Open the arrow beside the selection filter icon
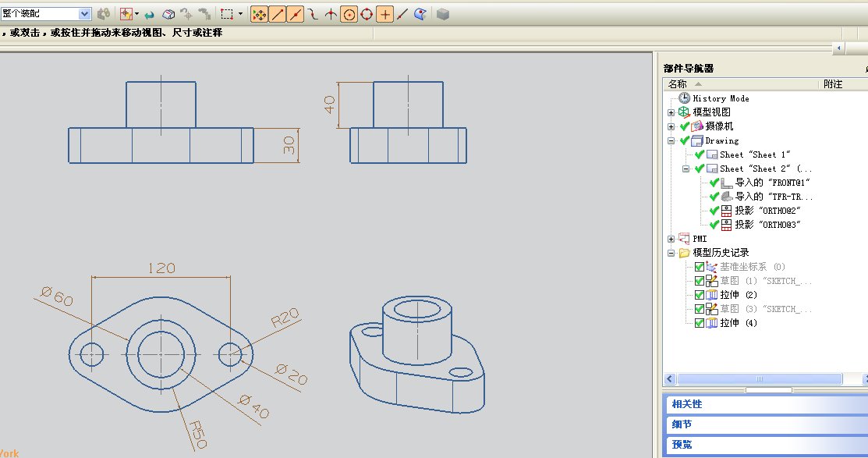Viewport: 868px width, 458px height. (136, 14)
